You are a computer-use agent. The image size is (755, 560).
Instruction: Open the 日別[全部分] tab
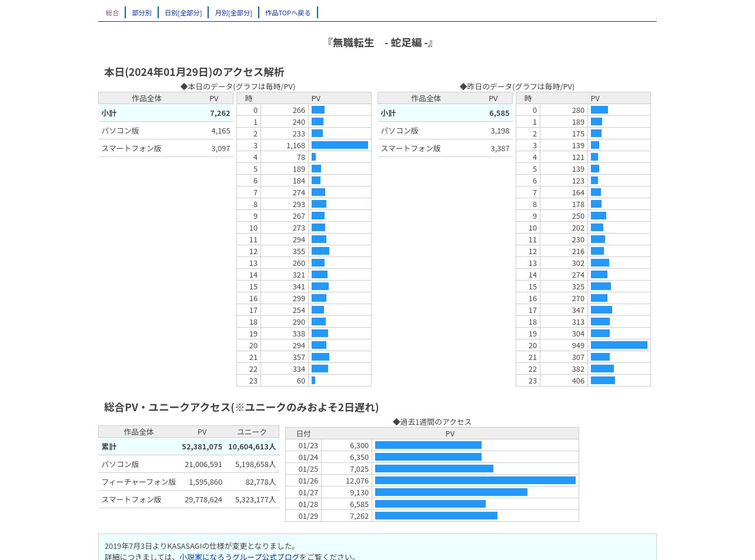183,12
